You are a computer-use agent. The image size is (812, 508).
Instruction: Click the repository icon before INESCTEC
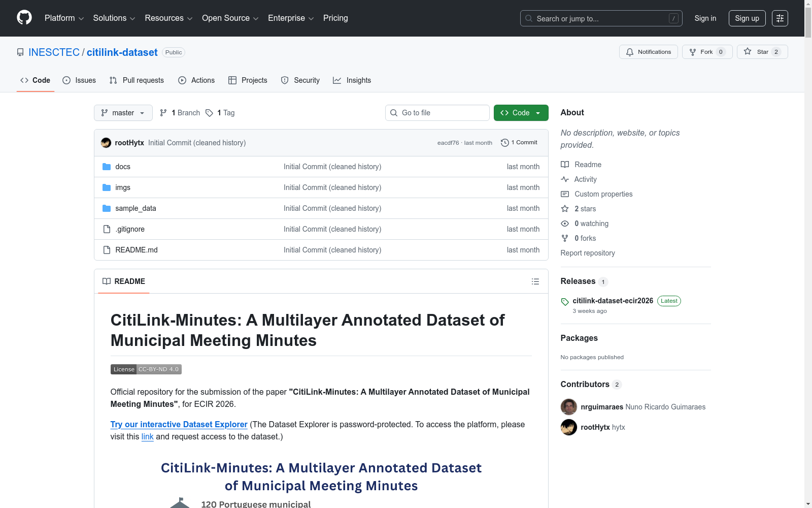tap(20, 52)
